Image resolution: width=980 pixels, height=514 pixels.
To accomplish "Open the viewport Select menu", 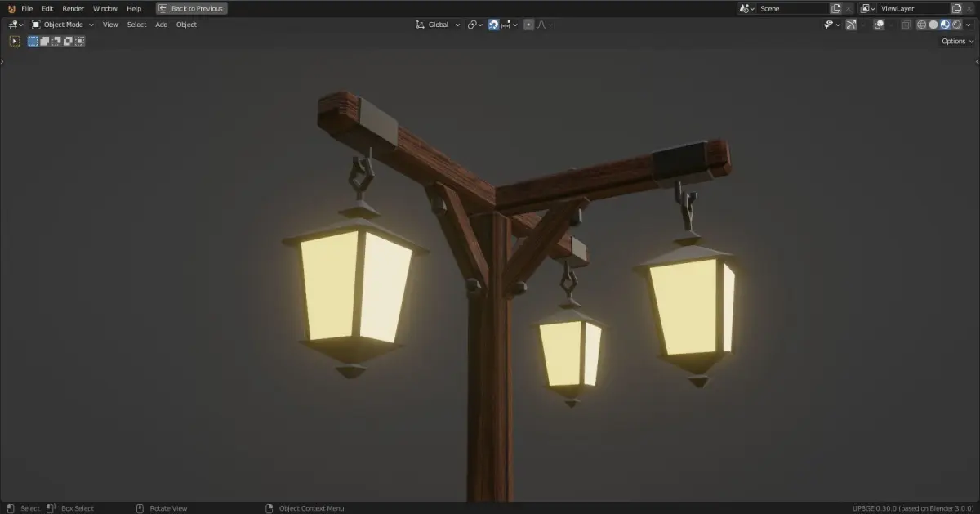I will pos(136,25).
